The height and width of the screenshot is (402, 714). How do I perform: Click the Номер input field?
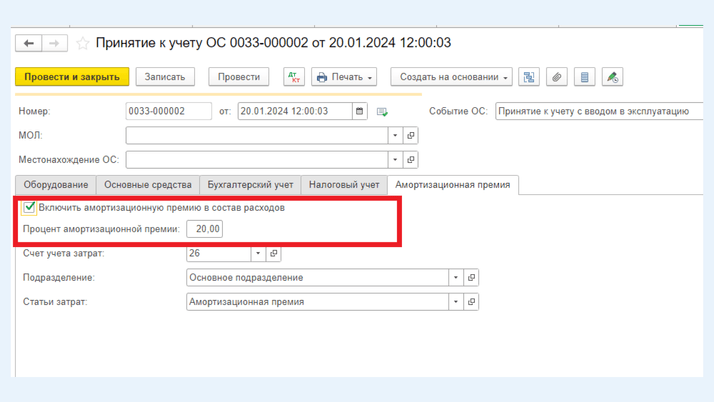tap(168, 111)
